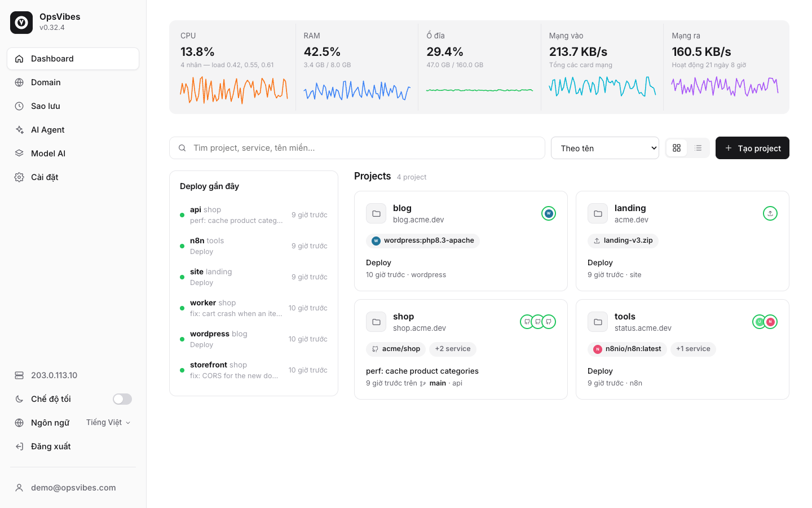Image resolution: width=812 pixels, height=508 pixels.
Task: Click the server icon beside IP address
Action: tap(19, 375)
